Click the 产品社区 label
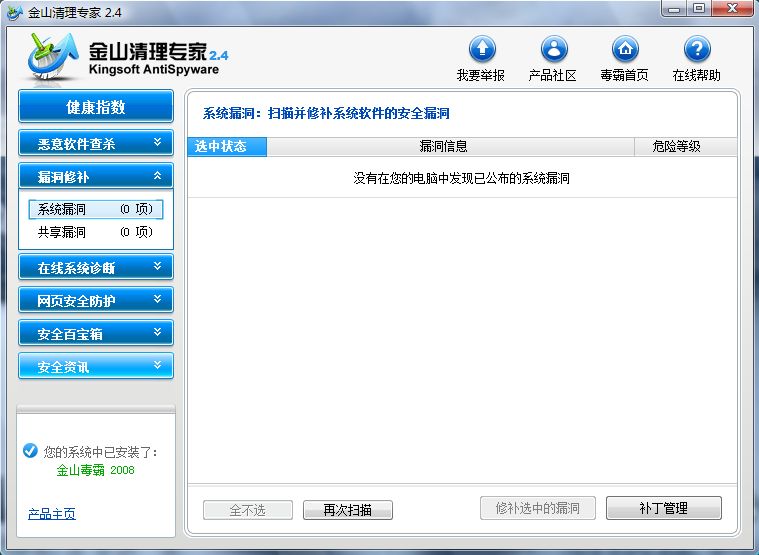Screen dimensions: 759x555 coord(552,75)
